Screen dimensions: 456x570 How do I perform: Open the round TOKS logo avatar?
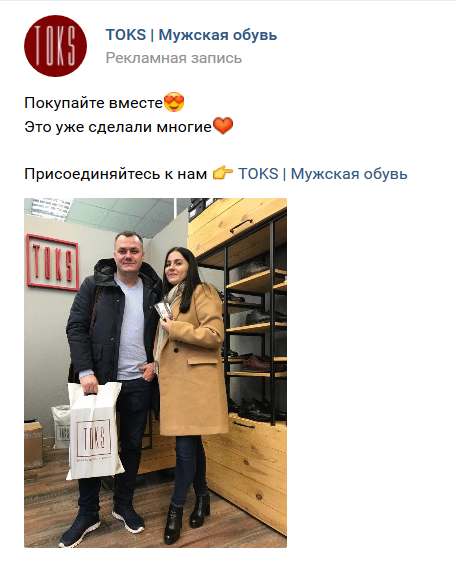55,46
